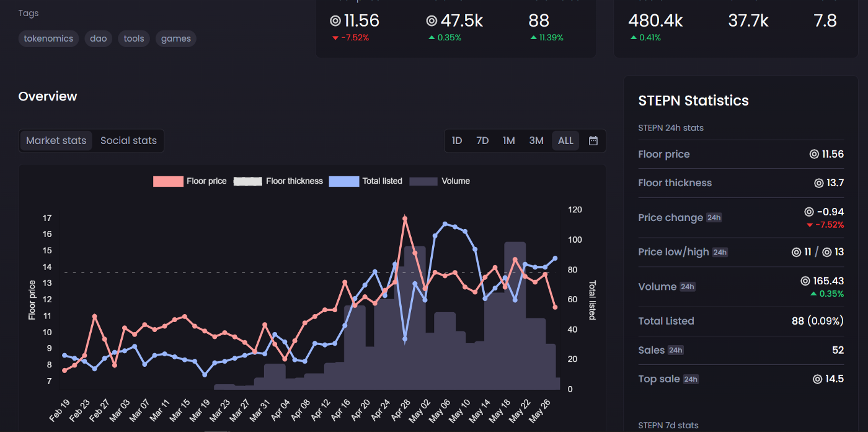Choose the 3M chart range
Viewport: 868px width, 432px height.
coord(536,140)
